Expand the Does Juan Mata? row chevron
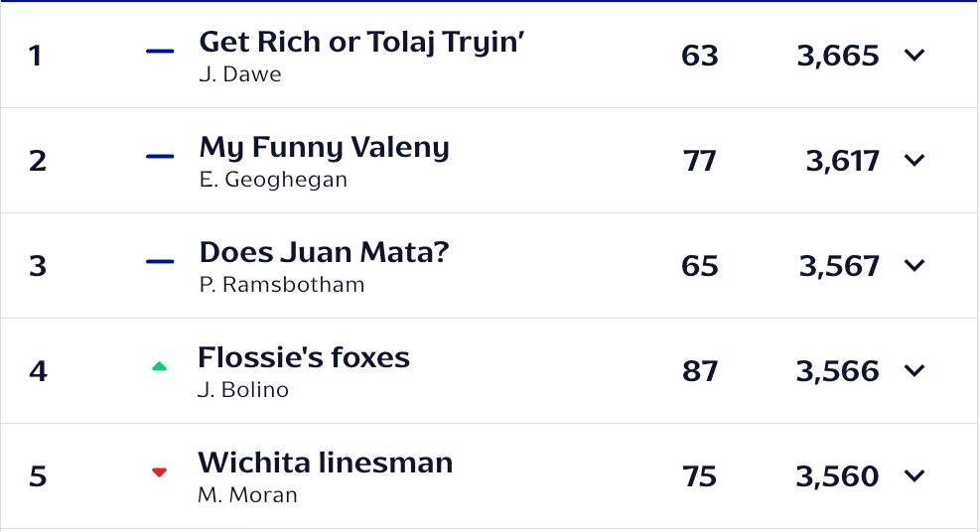This screenshot has width=980, height=532. [x=914, y=265]
